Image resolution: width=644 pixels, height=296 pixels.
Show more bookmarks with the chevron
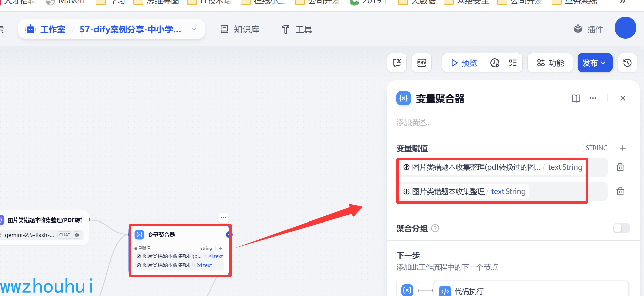click(x=622, y=2)
